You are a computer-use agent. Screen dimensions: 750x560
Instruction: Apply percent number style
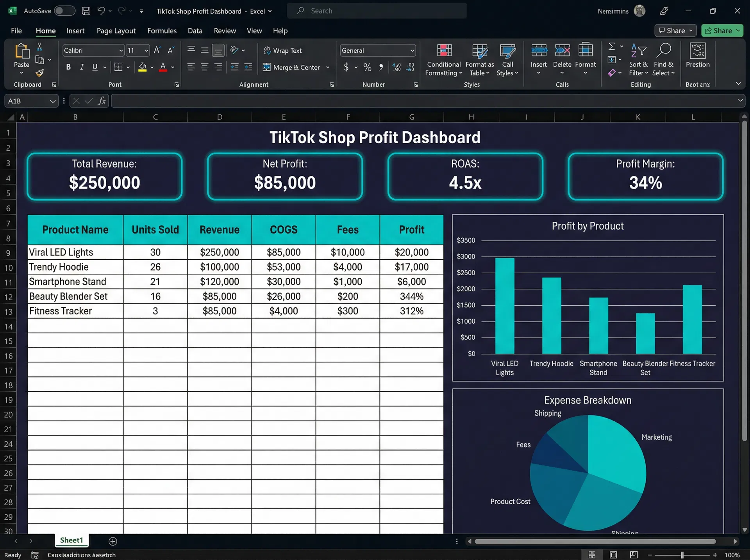click(x=367, y=67)
